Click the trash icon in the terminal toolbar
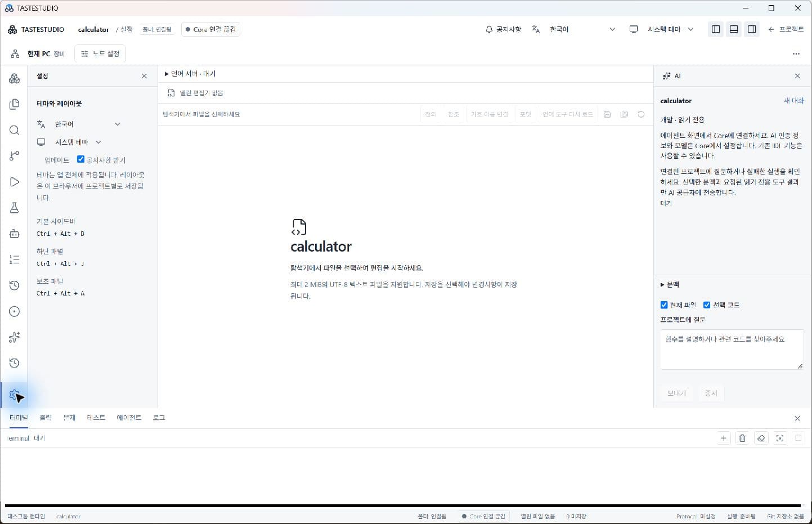Viewport: 812px width, 524px height. pos(742,438)
